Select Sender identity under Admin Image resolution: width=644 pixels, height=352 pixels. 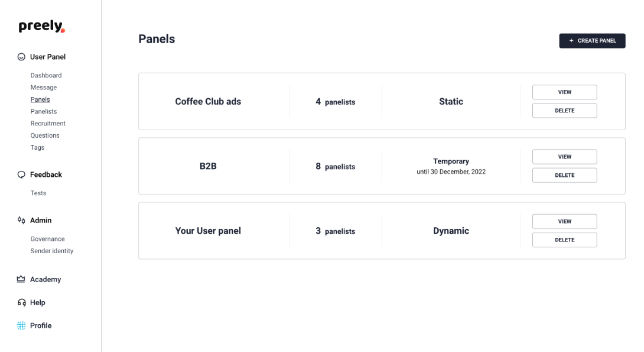point(52,251)
